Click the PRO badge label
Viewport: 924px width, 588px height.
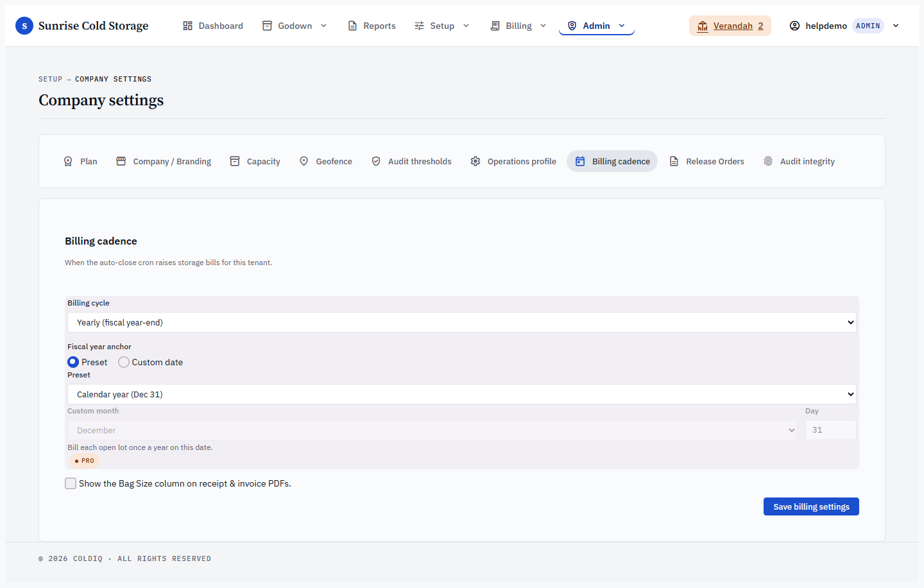85,461
